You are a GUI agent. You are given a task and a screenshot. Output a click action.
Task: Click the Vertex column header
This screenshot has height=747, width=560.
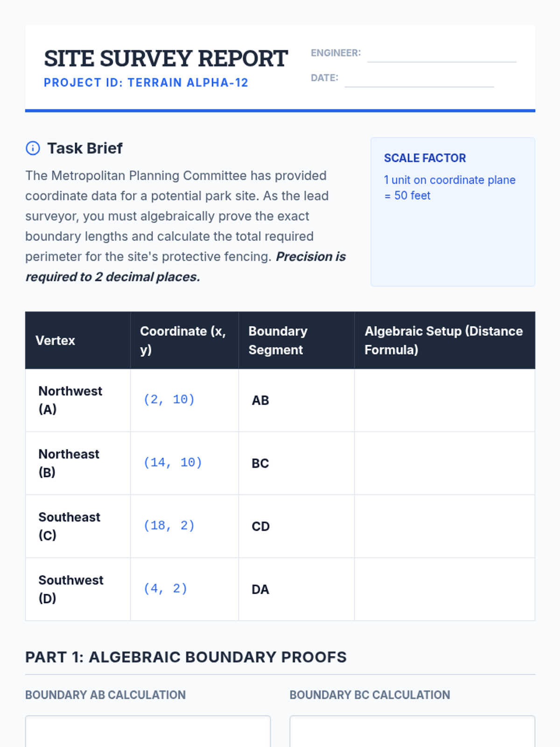[56, 340]
